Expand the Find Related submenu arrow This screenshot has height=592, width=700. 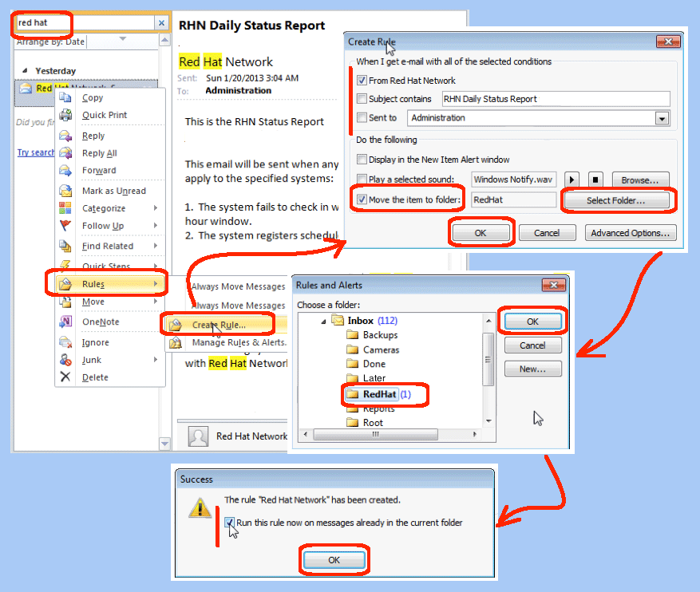tap(156, 246)
